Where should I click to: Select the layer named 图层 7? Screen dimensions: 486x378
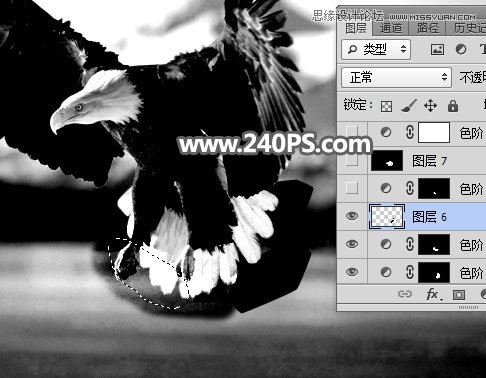tap(429, 161)
